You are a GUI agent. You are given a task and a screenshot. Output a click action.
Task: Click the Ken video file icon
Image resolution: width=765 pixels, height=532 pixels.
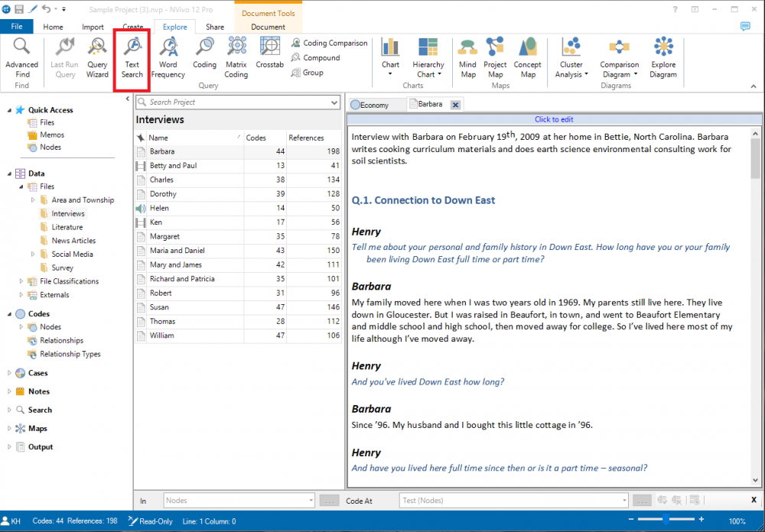[141, 222]
